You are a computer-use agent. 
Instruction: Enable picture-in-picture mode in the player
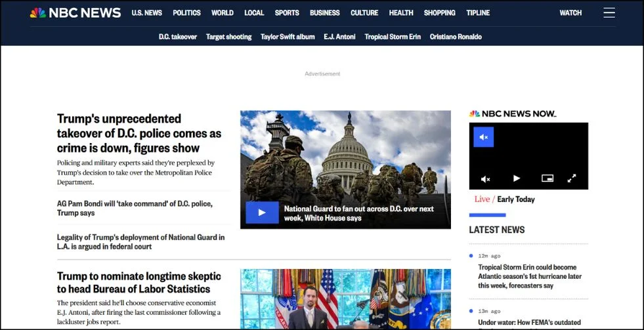pos(547,178)
